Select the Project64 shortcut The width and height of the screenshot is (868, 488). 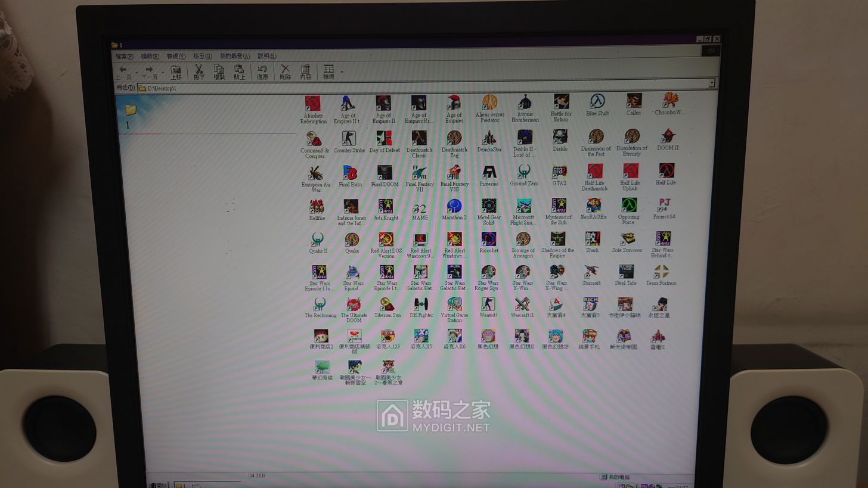[x=664, y=209]
